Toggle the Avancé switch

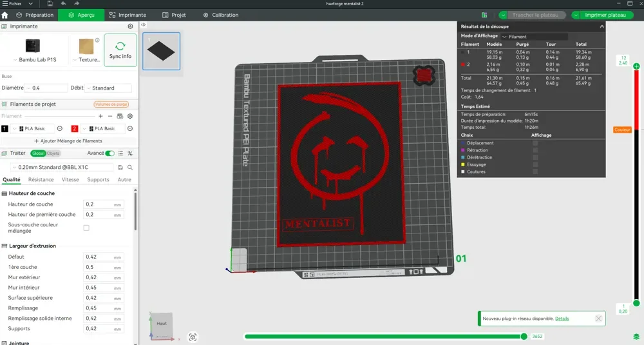[109, 153]
